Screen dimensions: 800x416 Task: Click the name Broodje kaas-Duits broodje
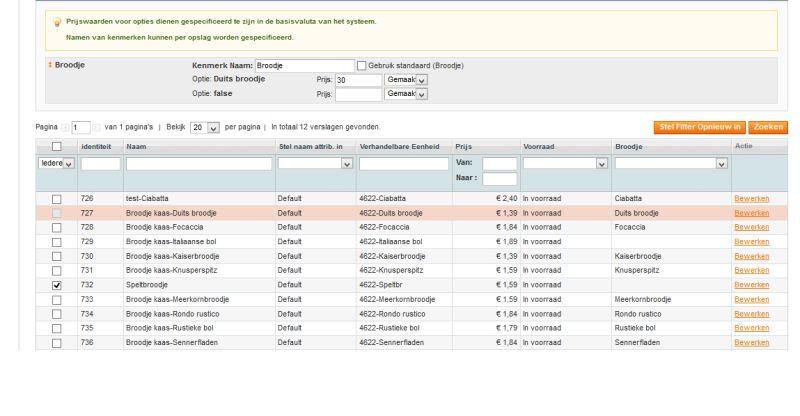(x=171, y=213)
